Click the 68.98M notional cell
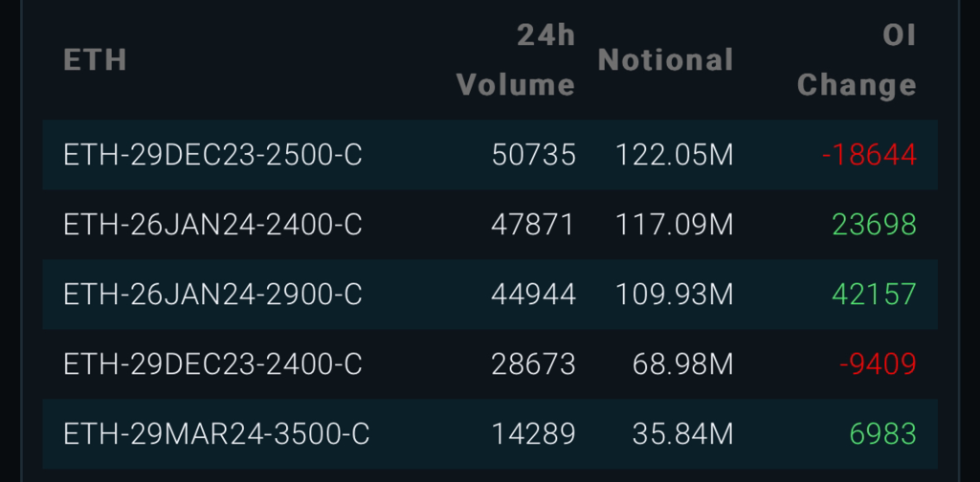Viewport: 980px width, 482px height. point(682,364)
